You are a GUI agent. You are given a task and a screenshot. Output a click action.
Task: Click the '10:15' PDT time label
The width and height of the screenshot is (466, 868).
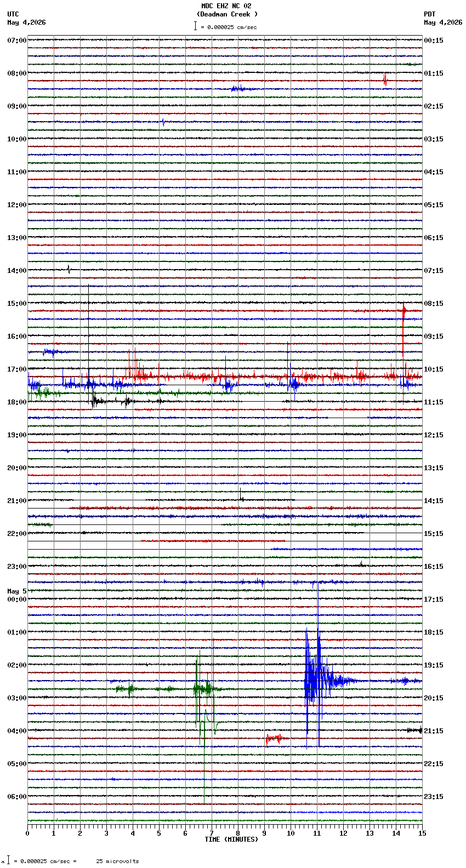coord(433,369)
